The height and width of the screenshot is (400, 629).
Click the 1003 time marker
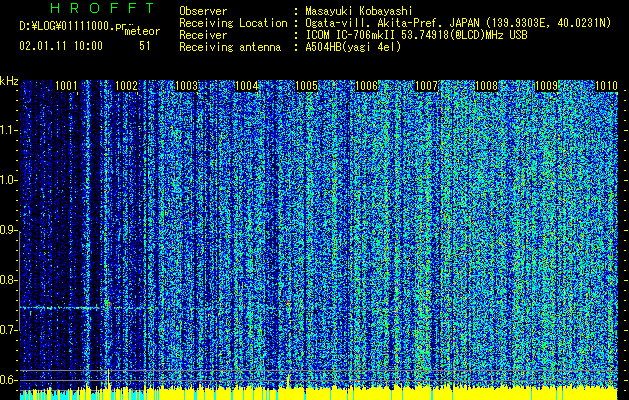187,86
